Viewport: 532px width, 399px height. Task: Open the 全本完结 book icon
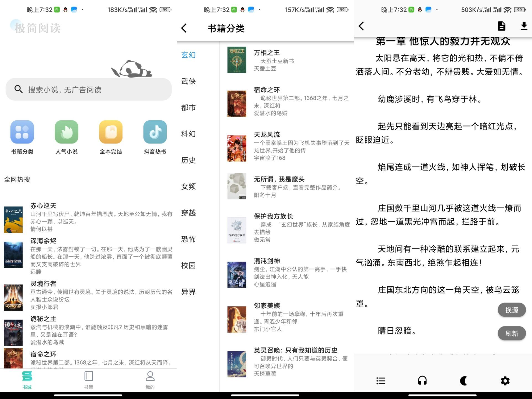click(111, 132)
